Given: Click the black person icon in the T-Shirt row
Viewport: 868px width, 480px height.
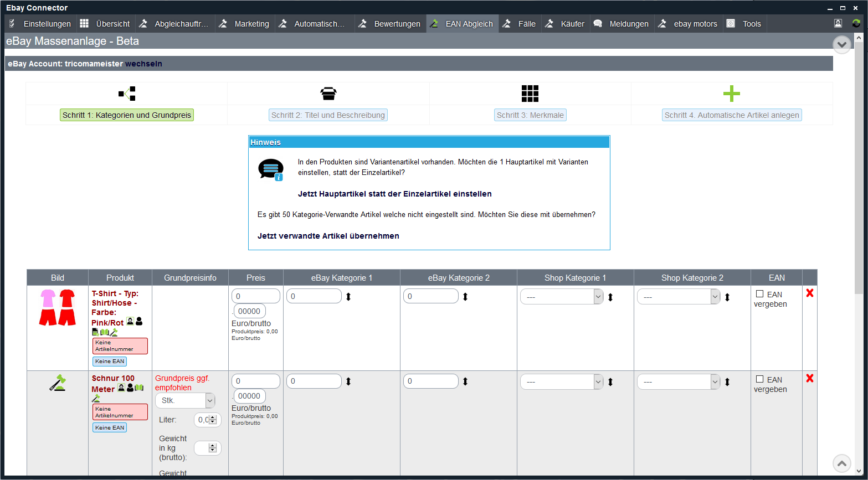Looking at the screenshot, I should [139, 321].
